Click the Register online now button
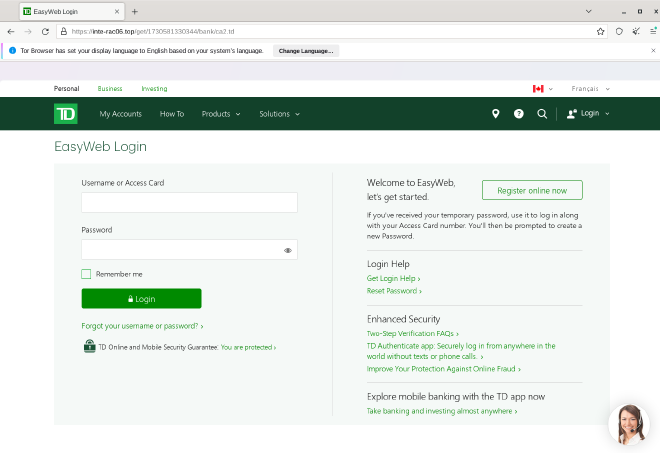The width and height of the screenshot is (660, 453). (x=532, y=190)
